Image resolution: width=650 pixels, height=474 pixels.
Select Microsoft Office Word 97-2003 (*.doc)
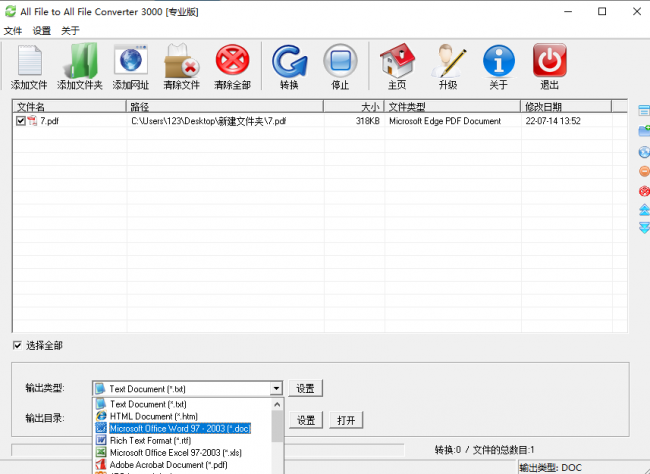(x=182, y=428)
